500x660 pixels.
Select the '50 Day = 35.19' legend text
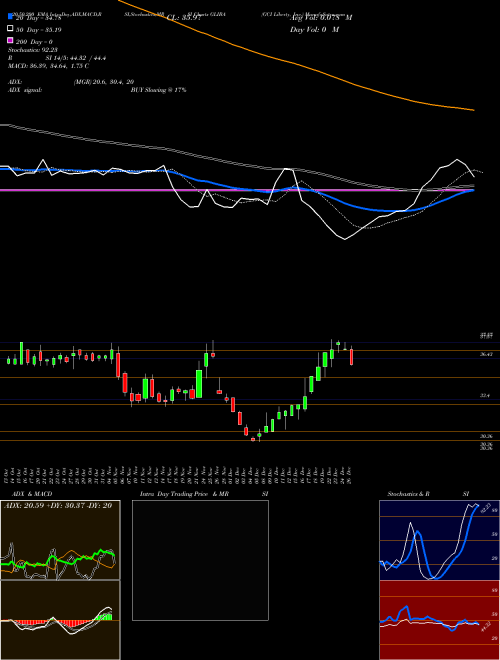(39, 30)
